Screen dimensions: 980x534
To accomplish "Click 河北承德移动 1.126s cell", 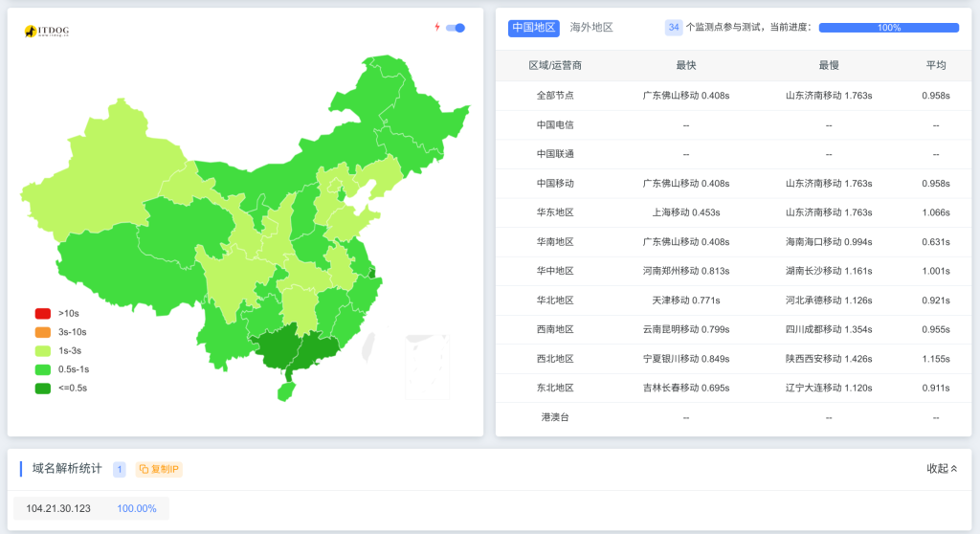I will tap(829, 300).
